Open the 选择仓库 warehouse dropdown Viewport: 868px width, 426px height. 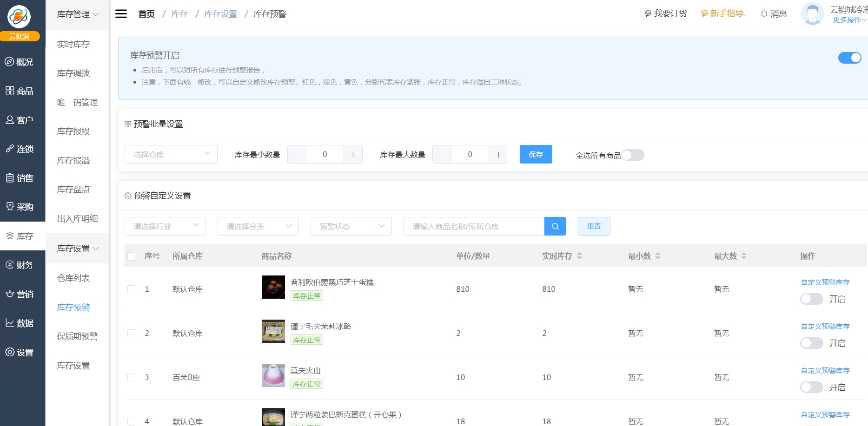(171, 154)
